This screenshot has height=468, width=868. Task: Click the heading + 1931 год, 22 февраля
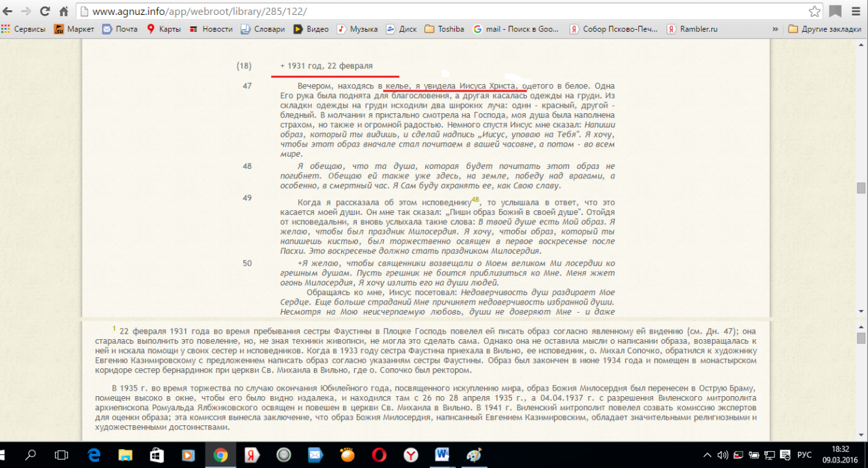click(x=326, y=66)
